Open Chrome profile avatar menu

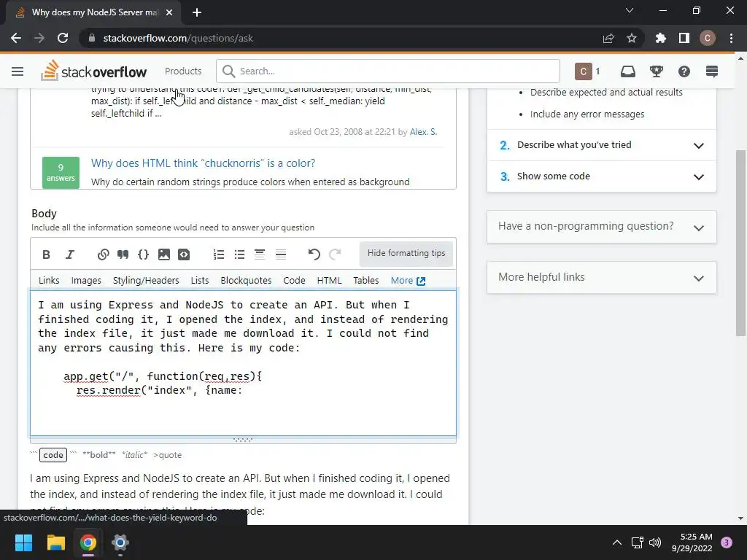pos(708,38)
